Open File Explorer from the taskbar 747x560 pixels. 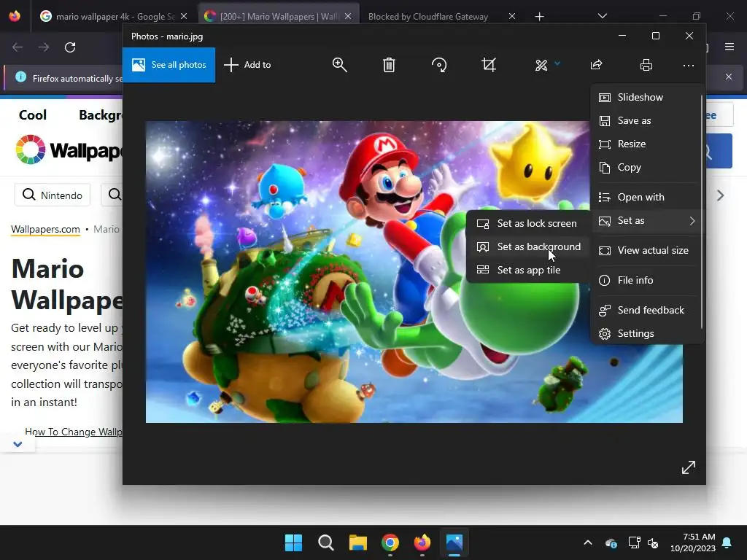pos(357,542)
